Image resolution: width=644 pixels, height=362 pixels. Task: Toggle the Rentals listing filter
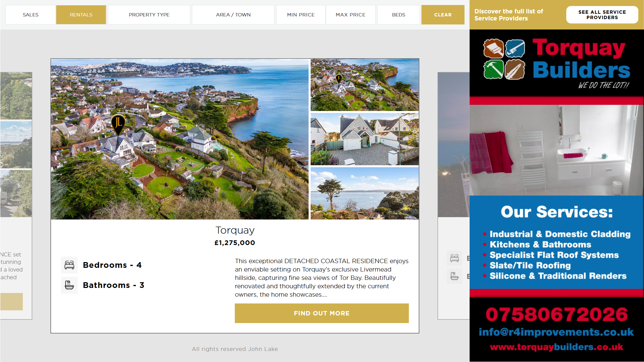click(x=81, y=15)
